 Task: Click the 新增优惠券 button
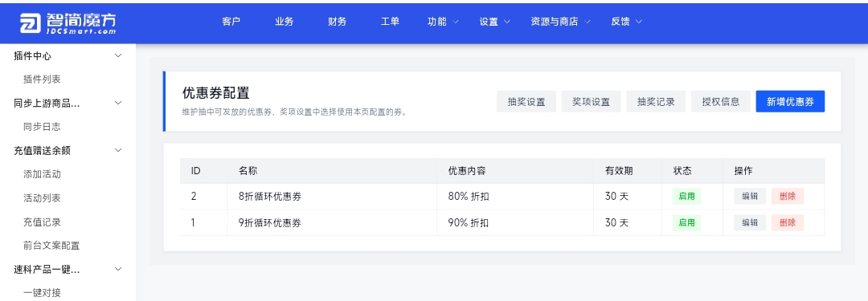tap(790, 101)
